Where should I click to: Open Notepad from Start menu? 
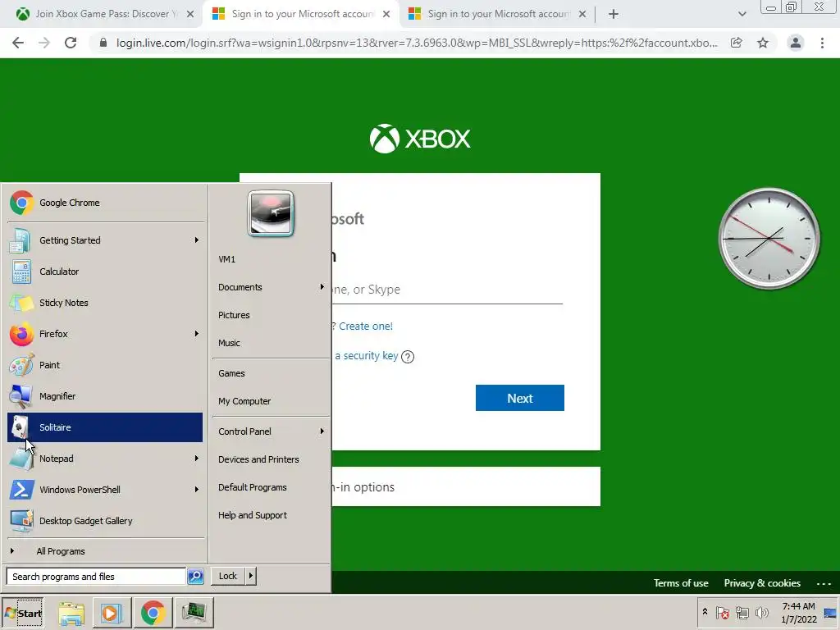(105, 459)
